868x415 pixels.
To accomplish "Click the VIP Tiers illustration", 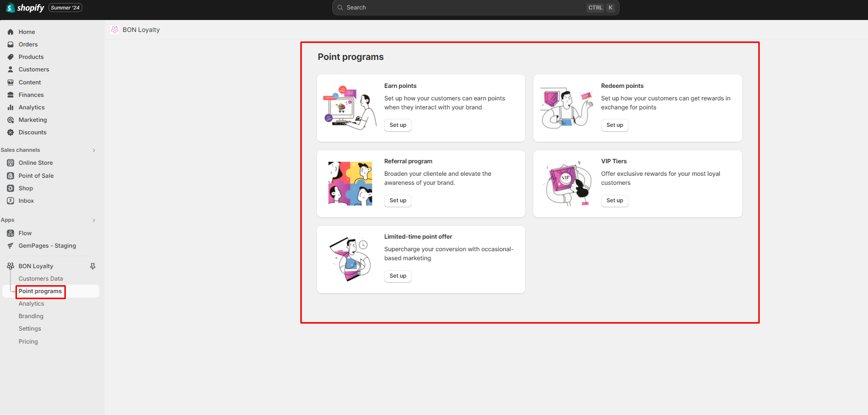I will pos(568,183).
